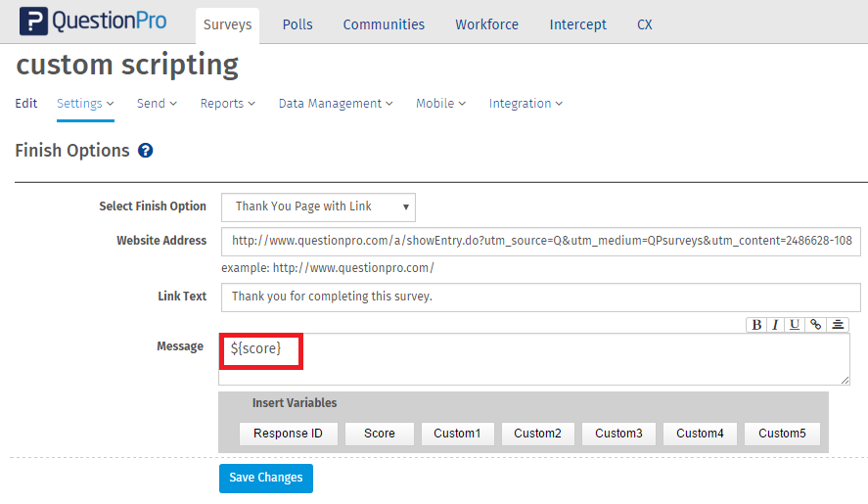Click into the Website Address field
Image resolution: width=868 pixels, height=504 pixels.
540,241
